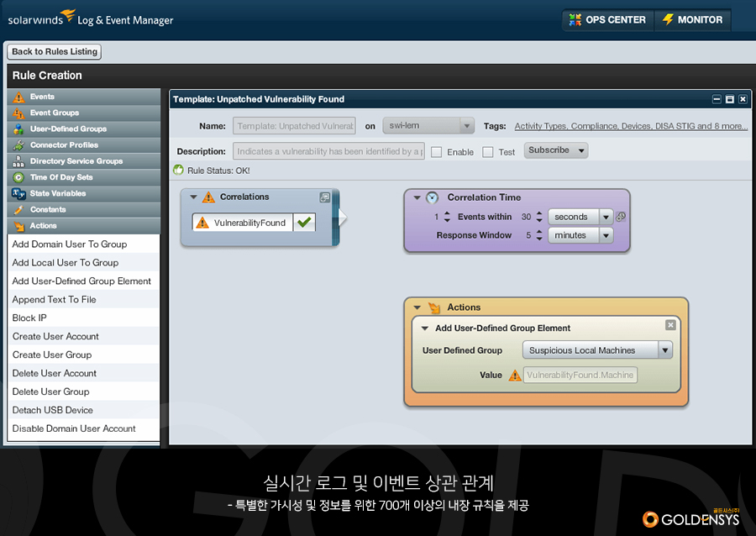Image resolution: width=756 pixels, height=536 pixels.
Task: Open the Tags link Activity Types, Compliance
Action: pyautogui.click(x=631, y=126)
